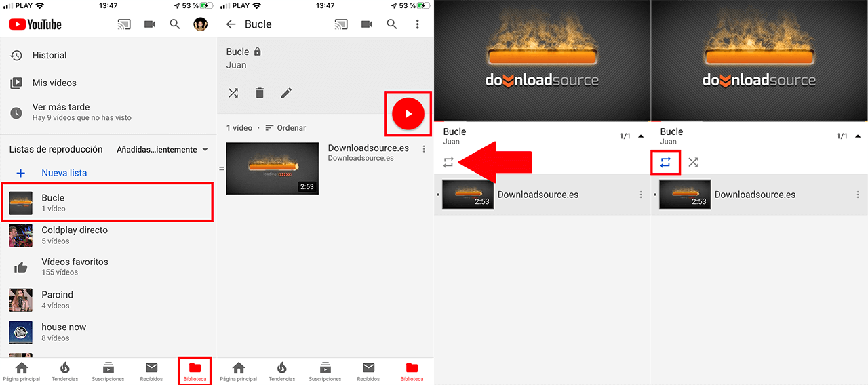Tap the video player on fourth screen
The image size is (868, 385).
(x=759, y=60)
